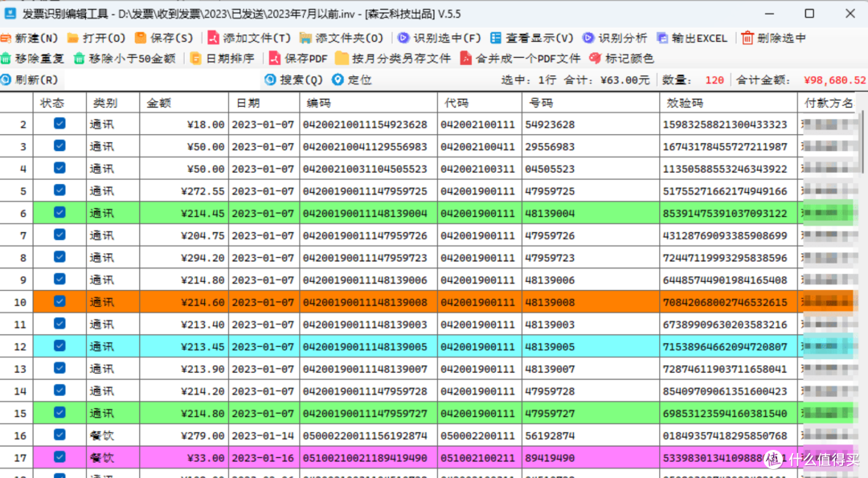Screen dimensions: 868x478
Task: Refresh the list with 刷新(R)
Action: click(30, 80)
